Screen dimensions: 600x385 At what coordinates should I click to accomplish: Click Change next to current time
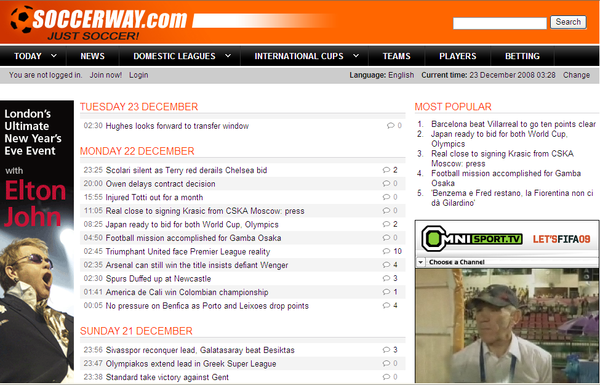pyautogui.click(x=576, y=75)
